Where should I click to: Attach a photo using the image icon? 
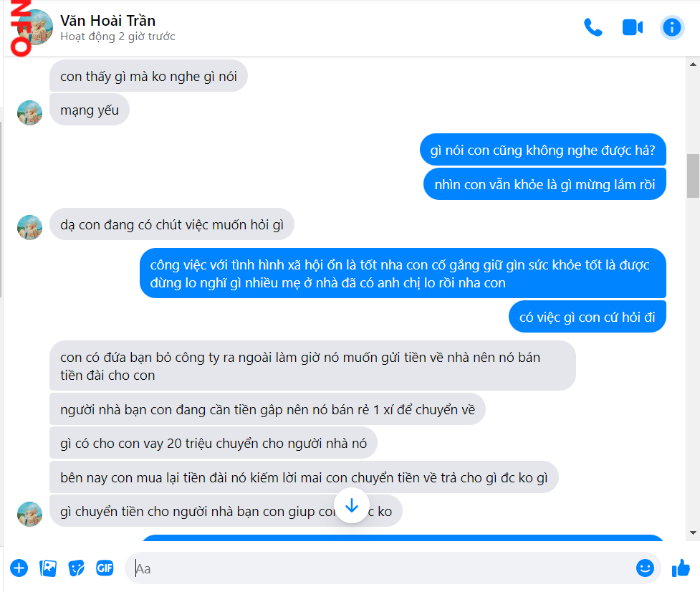[48, 568]
